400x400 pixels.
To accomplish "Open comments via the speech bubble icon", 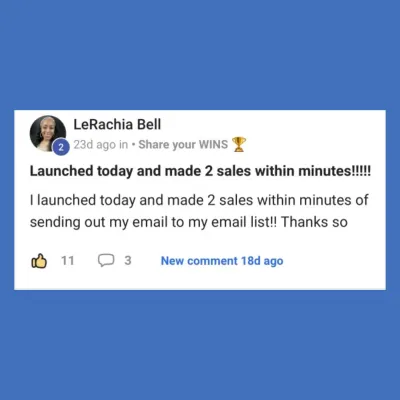I will (x=106, y=261).
